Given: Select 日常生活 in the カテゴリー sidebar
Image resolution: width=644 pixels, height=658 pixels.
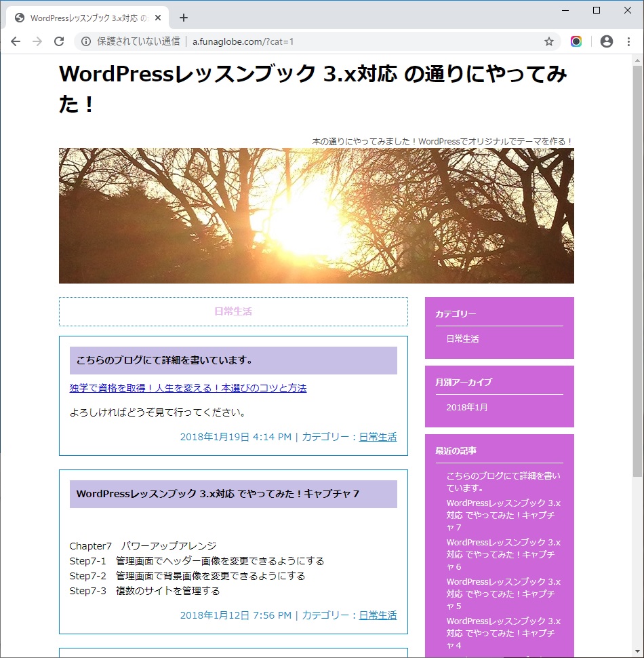Looking at the screenshot, I should tap(462, 338).
